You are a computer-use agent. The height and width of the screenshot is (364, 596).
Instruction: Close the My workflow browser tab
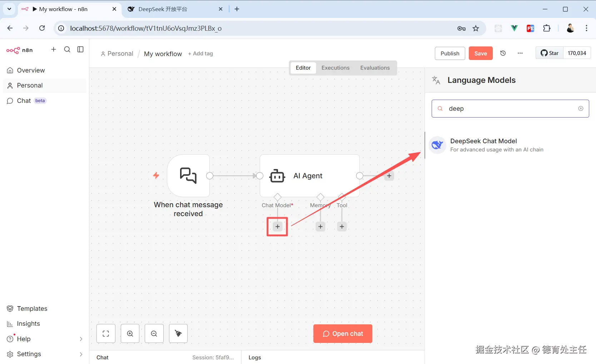(114, 9)
